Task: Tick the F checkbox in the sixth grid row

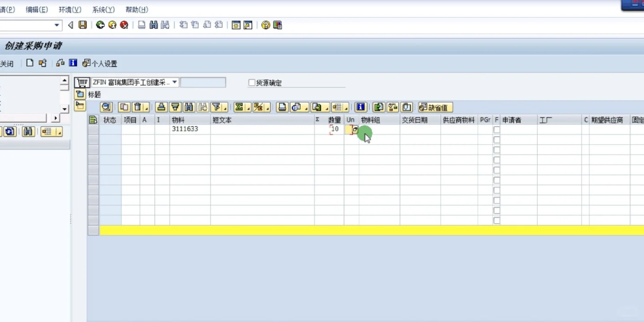Action: pos(496,180)
